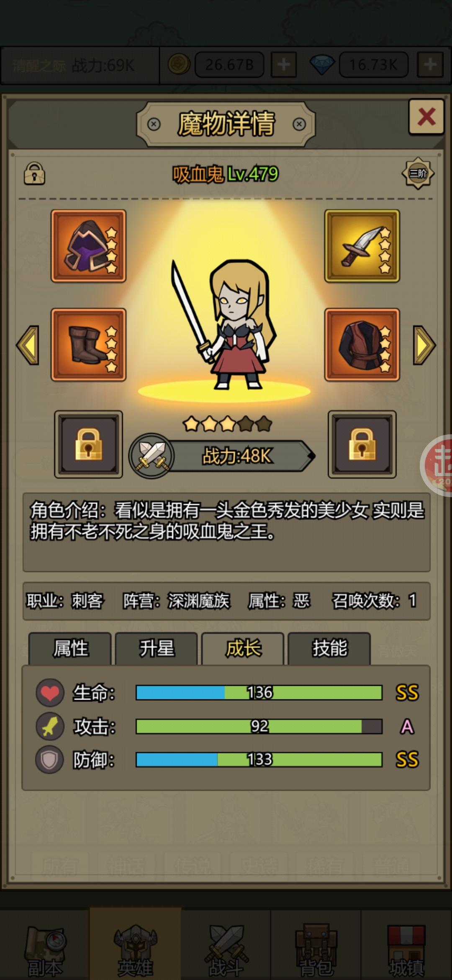Switch to the 升星 tab
The width and height of the screenshot is (452, 980).
pyautogui.click(x=157, y=648)
